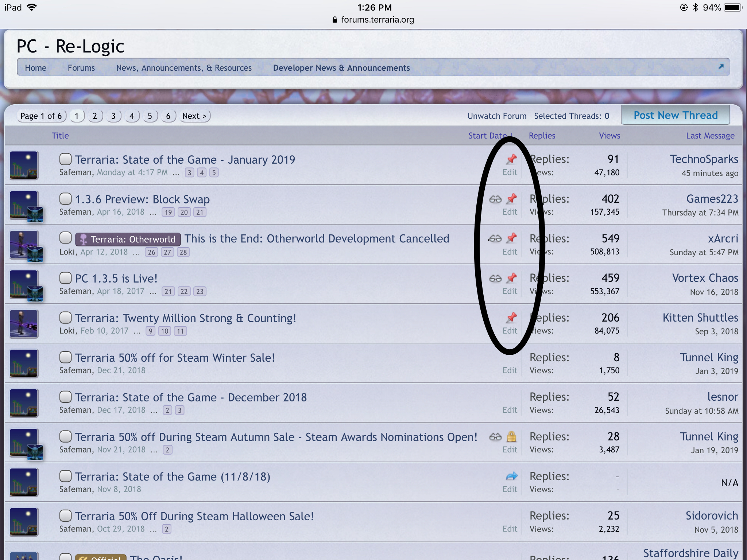
Task: Tap the battery indicator icon
Action: click(734, 7)
